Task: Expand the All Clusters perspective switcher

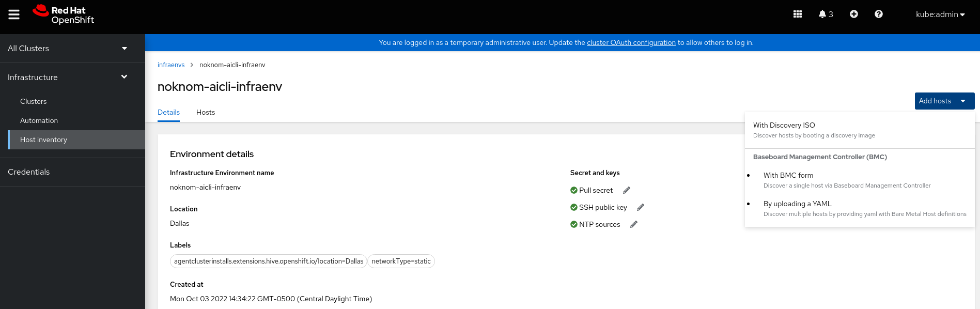Action: pyautogui.click(x=67, y=49)
